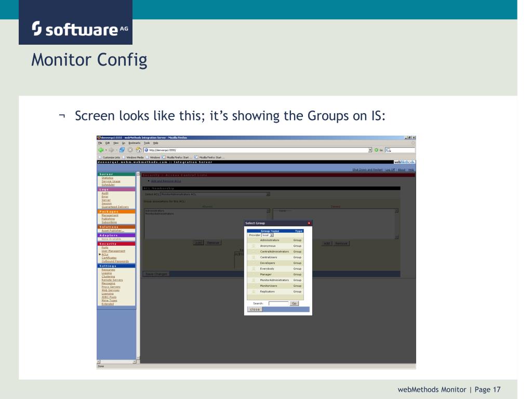Open the address bar history dropdown
This screenshot has width=532, height=399.
(x=370, y=150)
